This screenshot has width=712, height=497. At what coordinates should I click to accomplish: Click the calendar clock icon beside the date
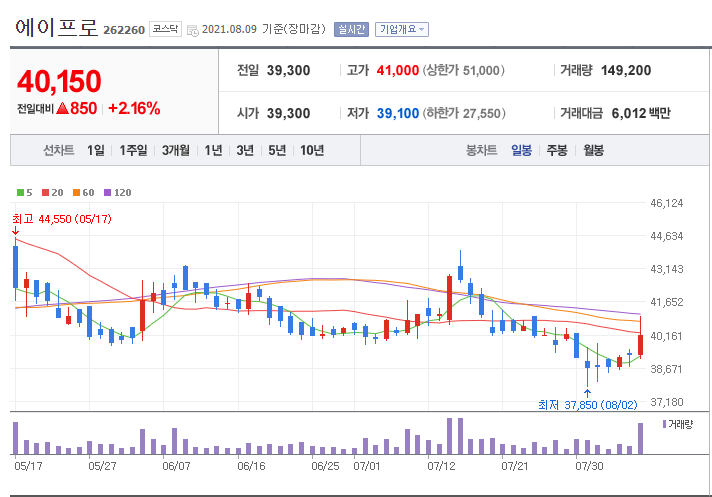coord(193,30)
